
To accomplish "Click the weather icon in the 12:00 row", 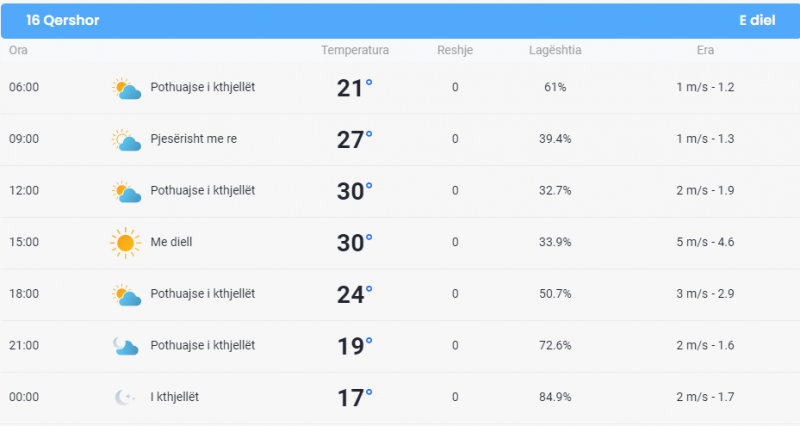I will click(126, 191).
